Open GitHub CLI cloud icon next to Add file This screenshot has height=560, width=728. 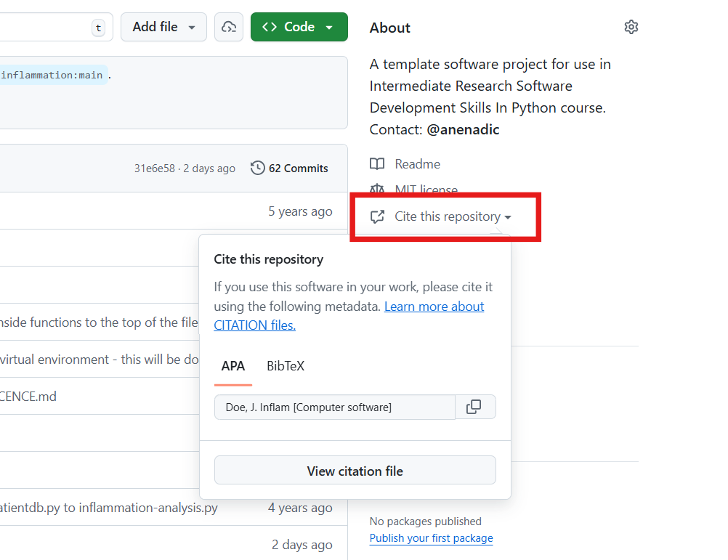tap(229, 26)
